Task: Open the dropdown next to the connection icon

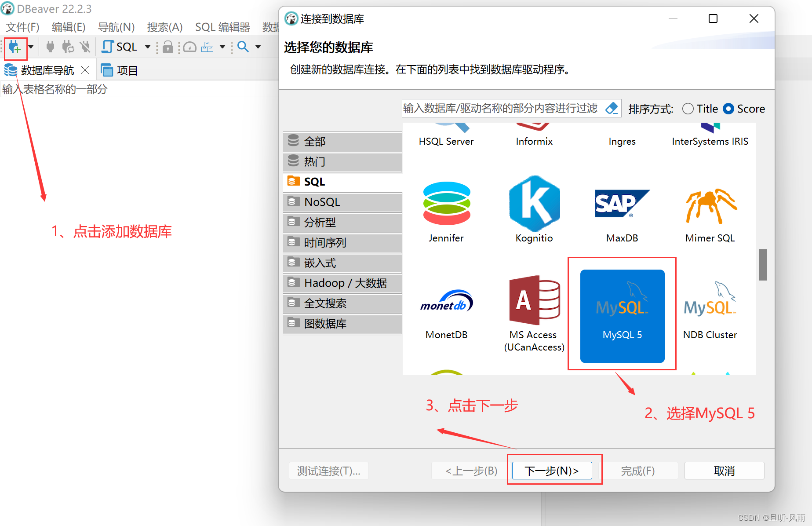Action: (30, 47)
